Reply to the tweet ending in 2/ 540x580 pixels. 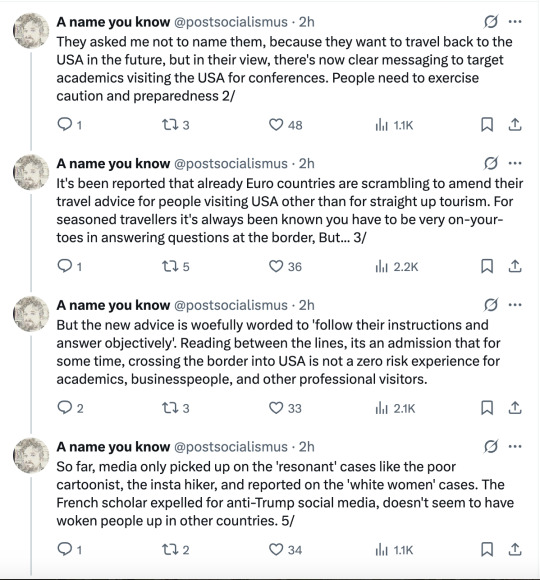tap(69, 125)
